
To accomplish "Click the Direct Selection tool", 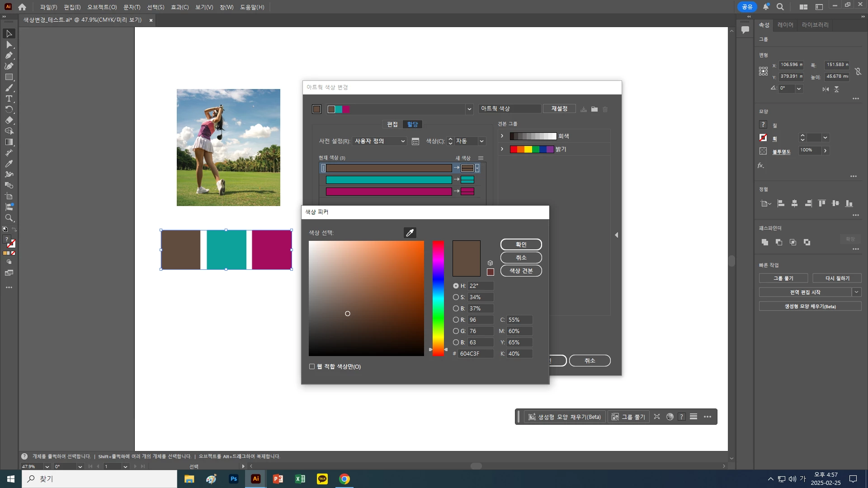I will click(x=9, y=45).
